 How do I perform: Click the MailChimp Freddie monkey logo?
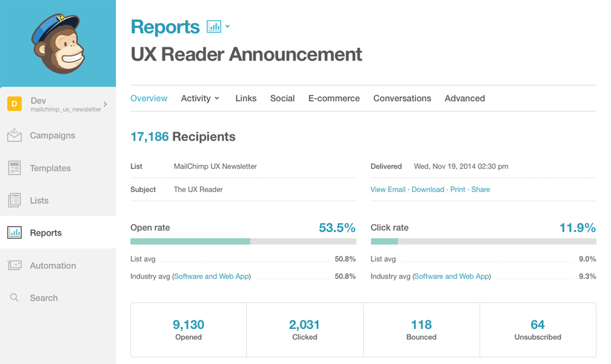(58, 44)
